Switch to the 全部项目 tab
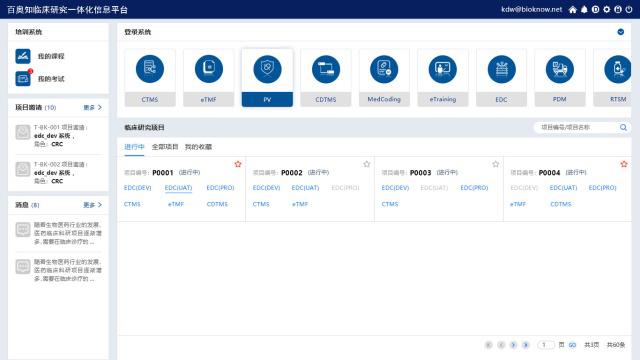640x360 pixels. [165, 147]
